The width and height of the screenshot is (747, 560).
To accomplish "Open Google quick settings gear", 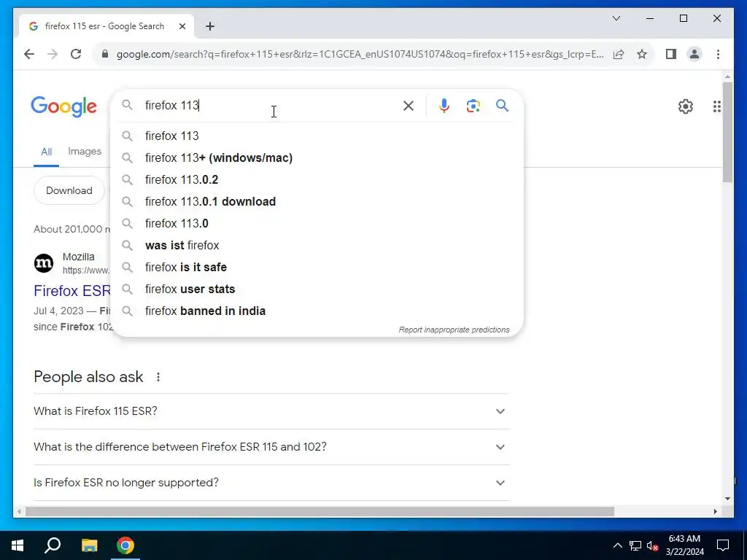I will click(x=686, y=106).
